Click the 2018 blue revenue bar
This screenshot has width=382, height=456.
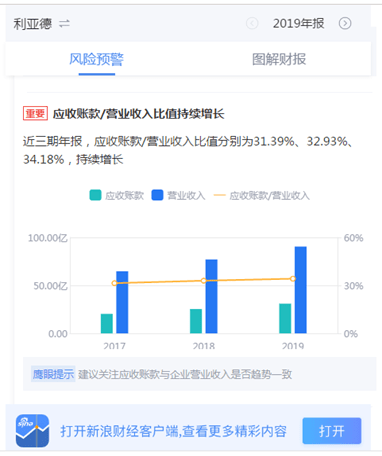(211, 296)
